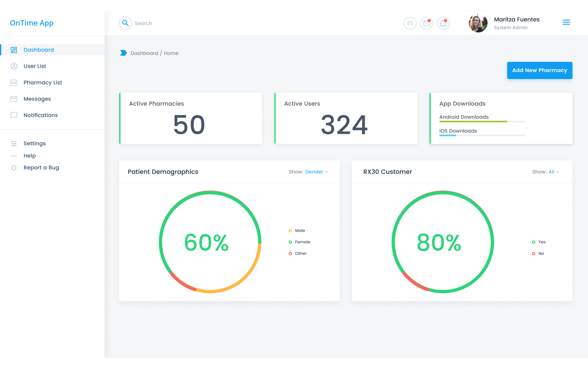Click the OnTime App logo
This screenshot has height=369, width=588.
(x=32, y=23)
